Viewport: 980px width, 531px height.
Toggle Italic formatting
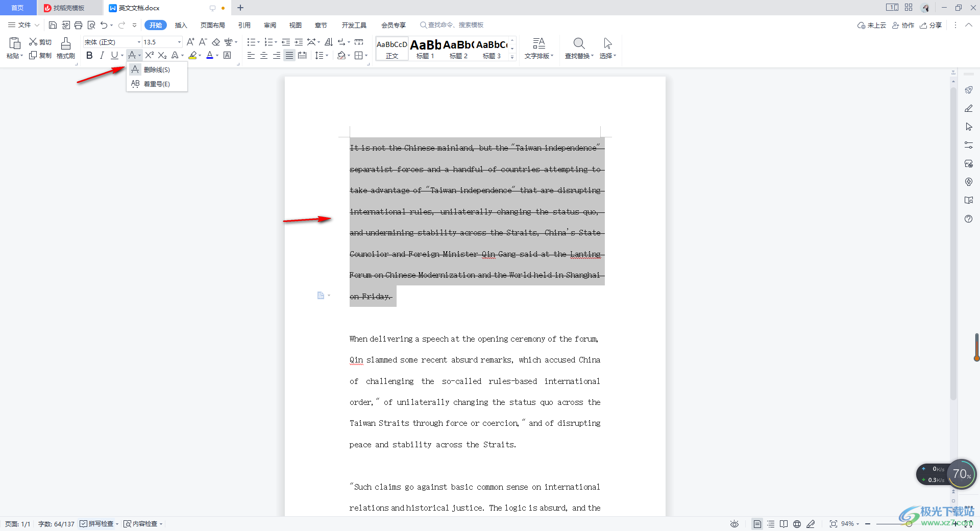tap(102, 55)
